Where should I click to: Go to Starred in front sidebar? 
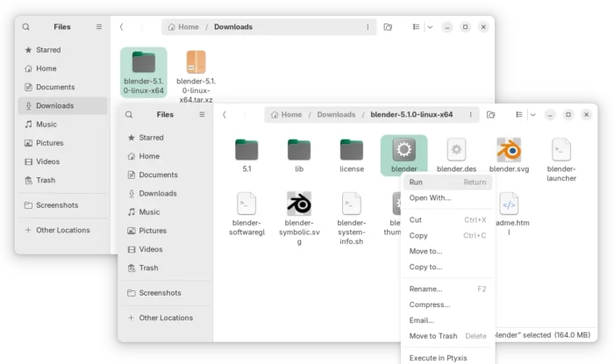tap(151, 138)
